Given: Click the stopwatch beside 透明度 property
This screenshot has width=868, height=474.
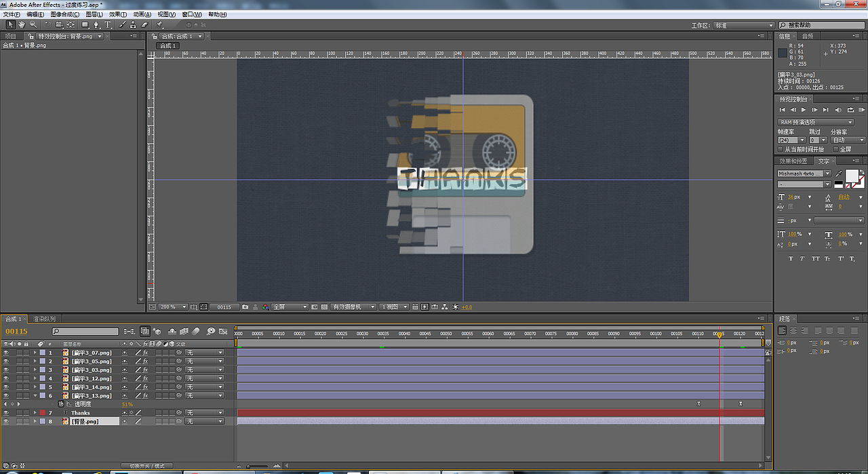Looking at the screenshot, I should tap(60, 404).
